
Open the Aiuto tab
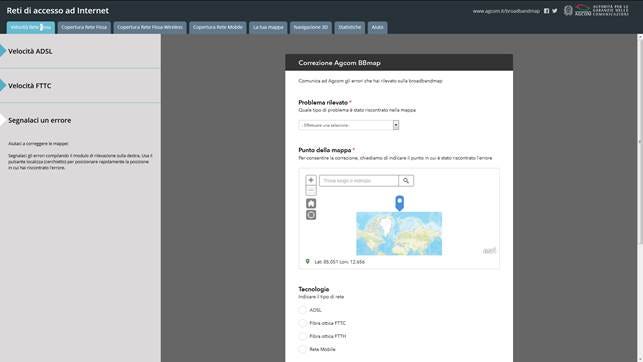(x=377, y=27)
